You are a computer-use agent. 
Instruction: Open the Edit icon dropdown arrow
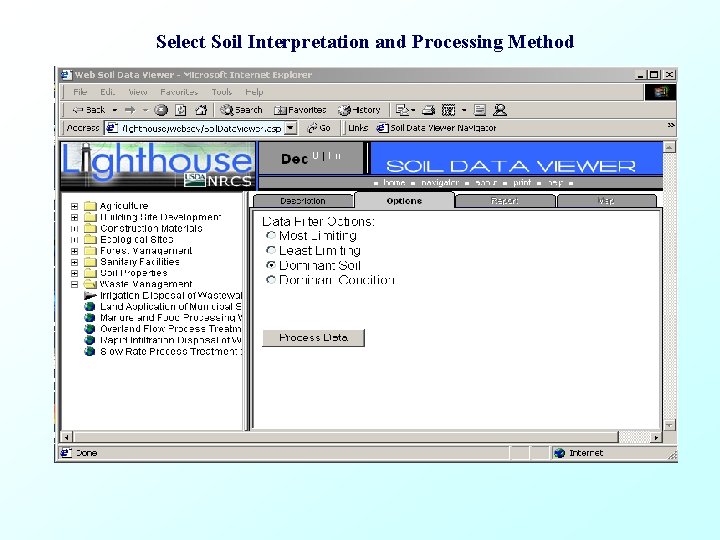(x=464, y=110)
